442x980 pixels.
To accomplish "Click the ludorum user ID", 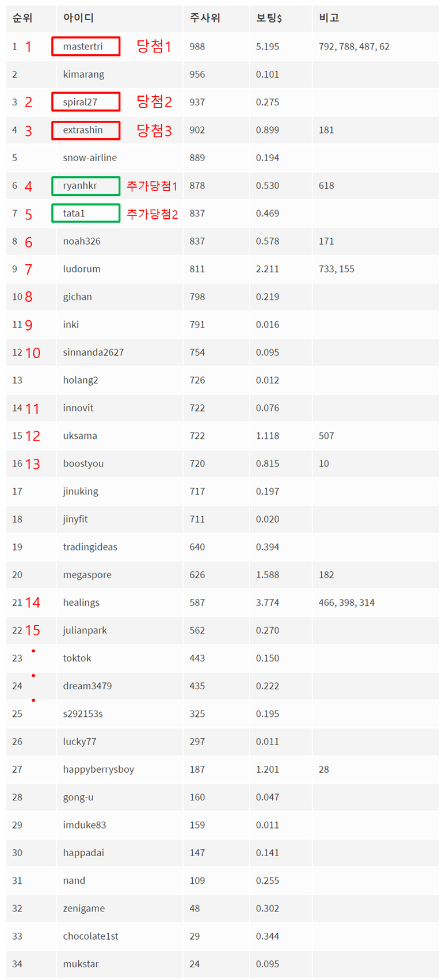I will pos(82,269).
